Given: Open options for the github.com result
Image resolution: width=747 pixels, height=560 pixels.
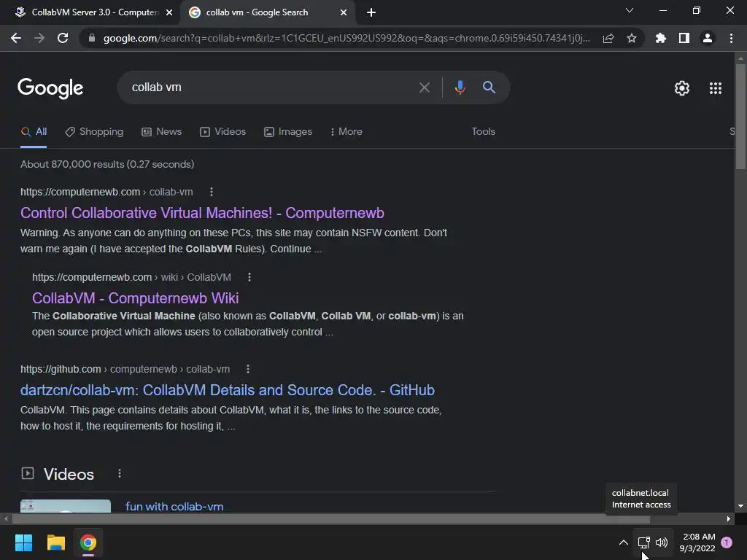Looking at the screenshot, I should click(x=248, y=369).
